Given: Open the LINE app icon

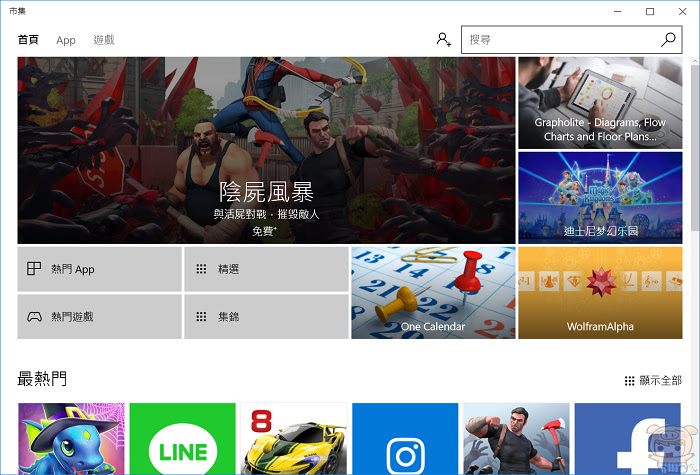Looking at the screenshot, I should (x=183, y=438).
